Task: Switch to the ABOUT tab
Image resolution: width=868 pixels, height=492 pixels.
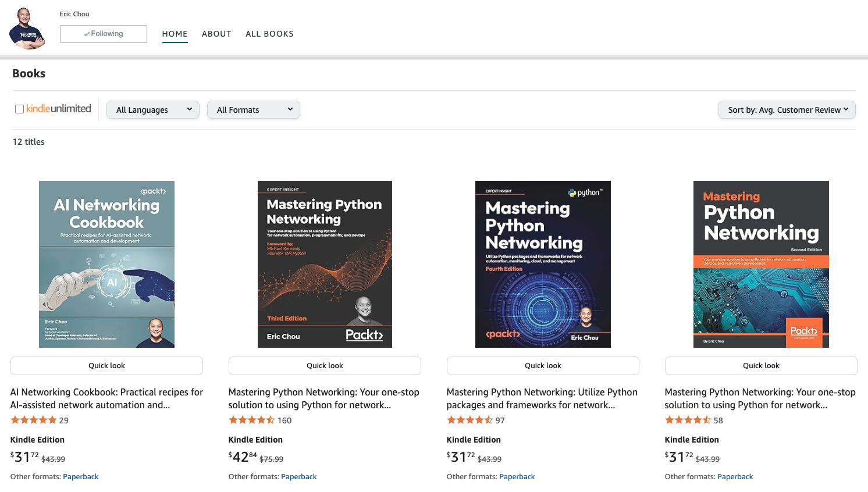Action: pos(216,34)
